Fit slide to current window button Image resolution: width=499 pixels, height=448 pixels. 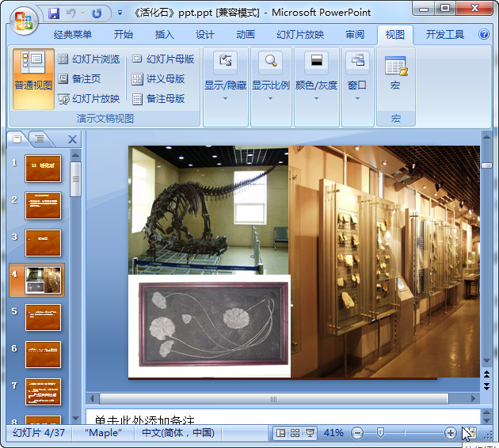coord(469,433)
